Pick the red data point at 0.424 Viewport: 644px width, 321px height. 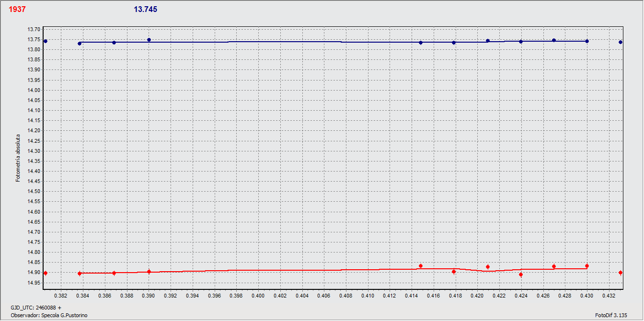[521, 275]
